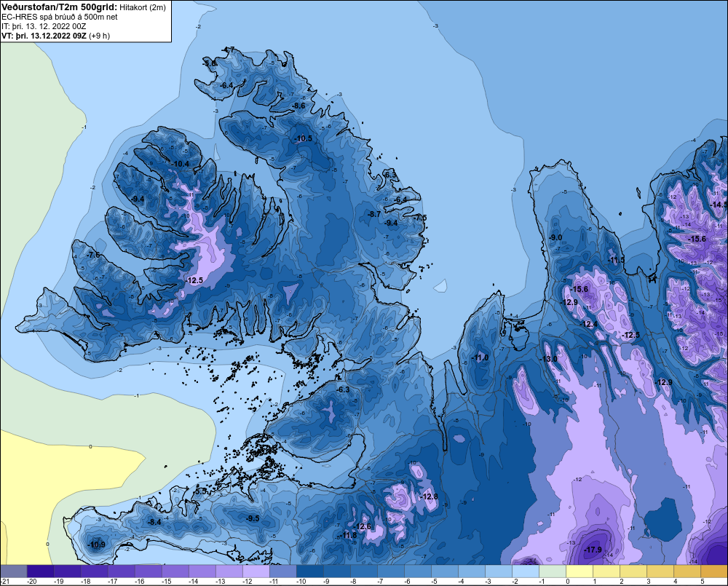Select the 'EC-HRES spá brúuð á 500m net' line

[x=60, y=17]
